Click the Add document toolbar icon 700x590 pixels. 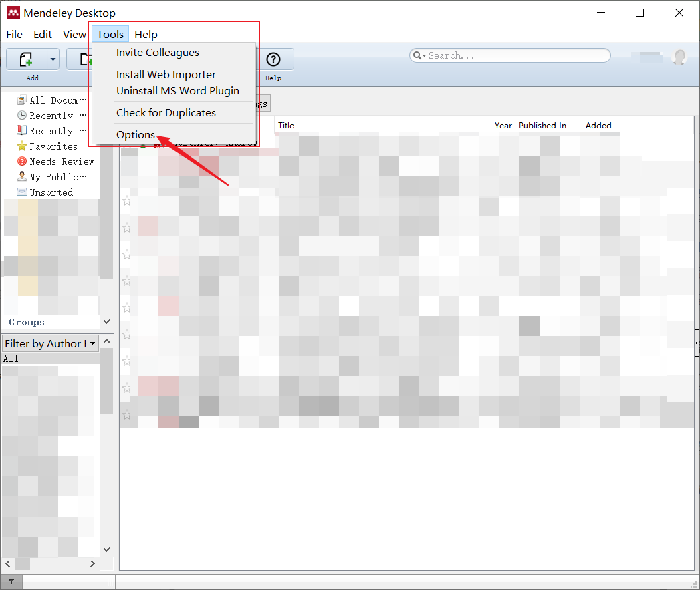26,59
